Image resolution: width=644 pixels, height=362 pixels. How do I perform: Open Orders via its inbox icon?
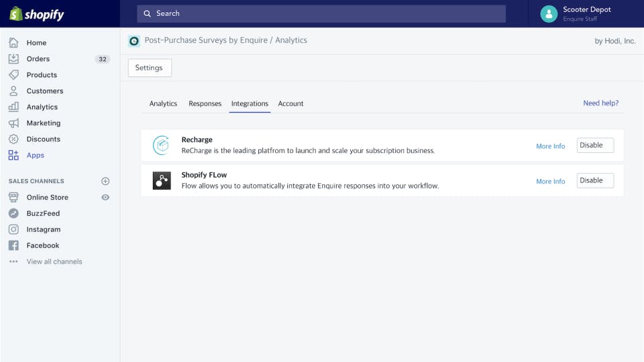pos(13,59)
